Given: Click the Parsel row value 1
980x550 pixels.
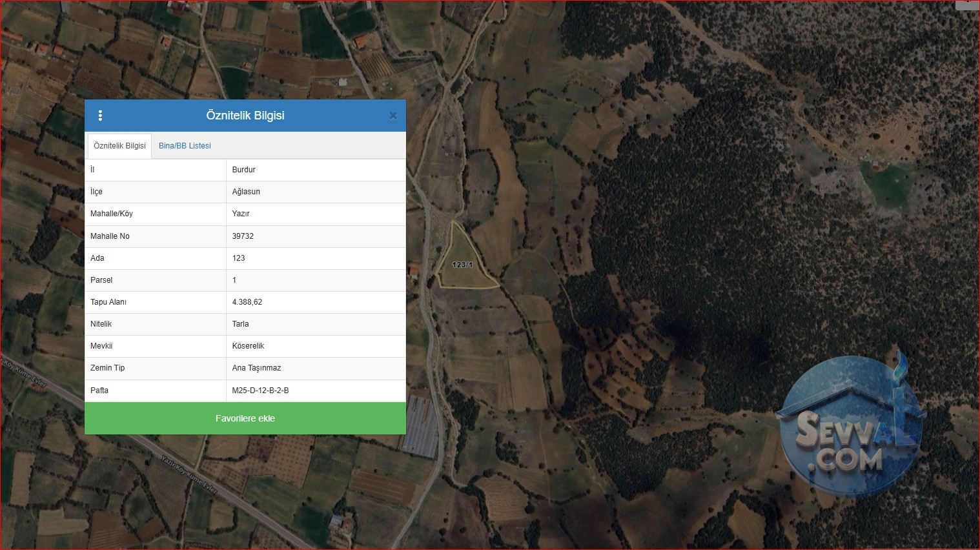Looking at the screenshot, I should pyautogui.click(x=234, y=280).
